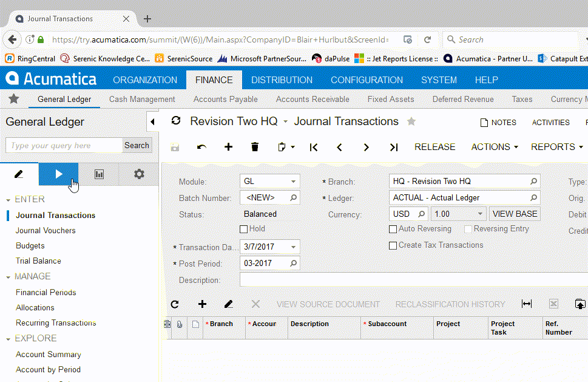Go to previous record arrow
Image resolution: width=588 pixels, height=382 pixels.
click(x=340, y=147)
